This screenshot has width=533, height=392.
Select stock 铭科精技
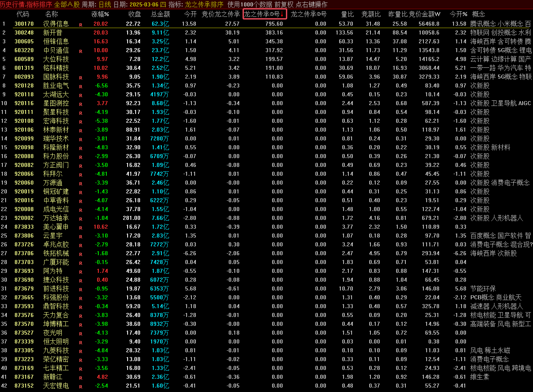[56, 68]
